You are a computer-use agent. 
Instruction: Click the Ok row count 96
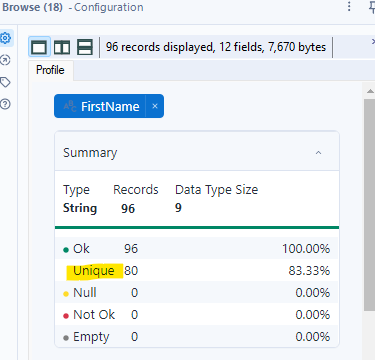[131, 249]
